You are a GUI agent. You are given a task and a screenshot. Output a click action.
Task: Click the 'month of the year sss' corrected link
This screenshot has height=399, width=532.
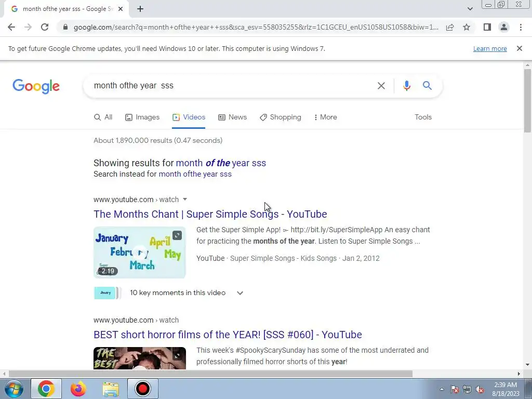[x=221, y=163]
